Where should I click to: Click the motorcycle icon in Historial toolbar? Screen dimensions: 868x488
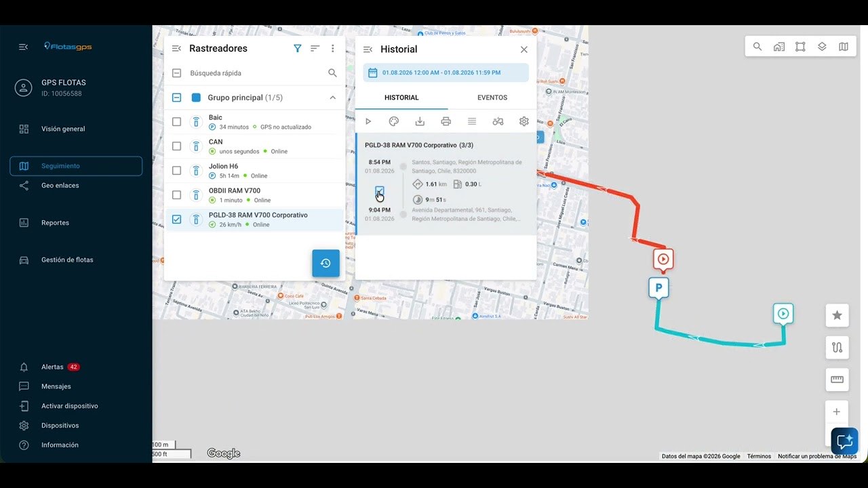point(498,121)
